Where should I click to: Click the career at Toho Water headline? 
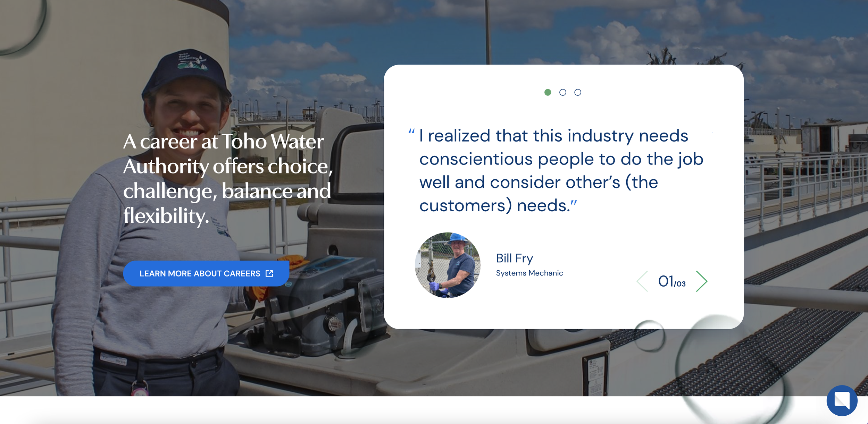228,179
